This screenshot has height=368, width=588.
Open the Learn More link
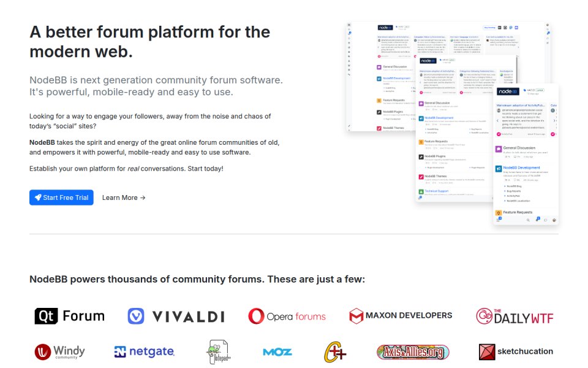pyautogui.click(x=123, y=197)
